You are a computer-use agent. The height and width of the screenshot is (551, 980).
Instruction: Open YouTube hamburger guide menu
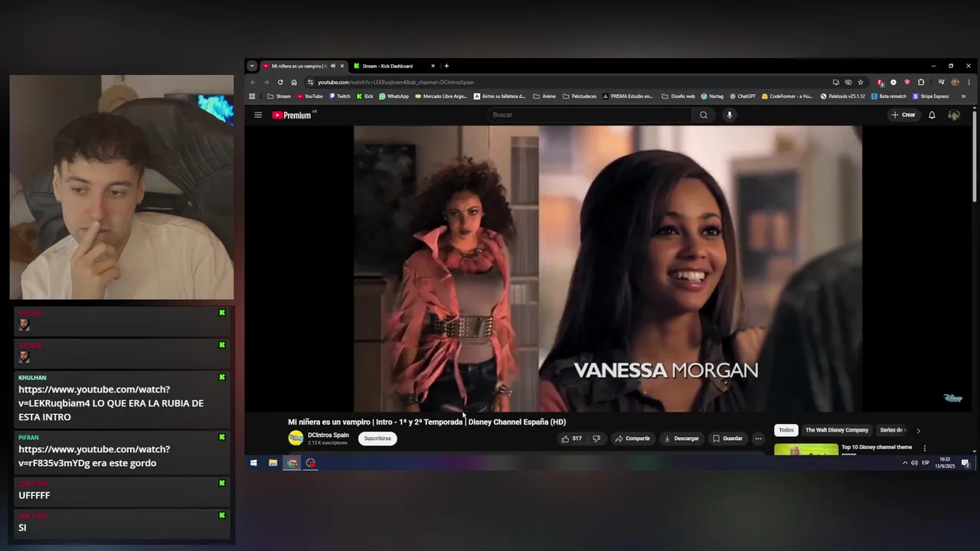tap(258, 115)
